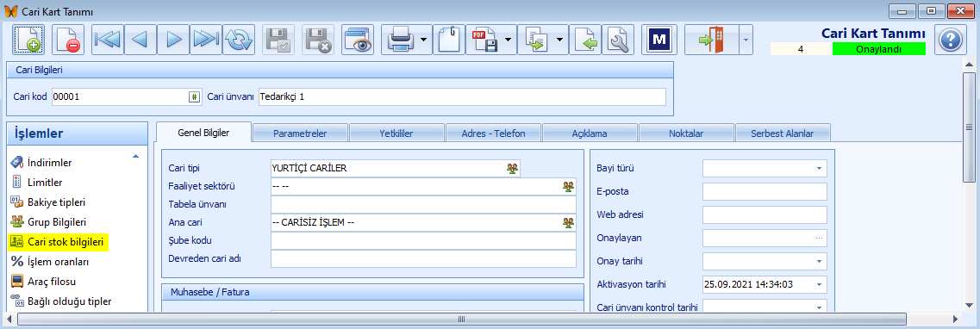Image resolution: width=980 pixels, height=329 pixels.
Task: Switch to the Genel Bilgiler tab
Action: [x=203, y=133]
